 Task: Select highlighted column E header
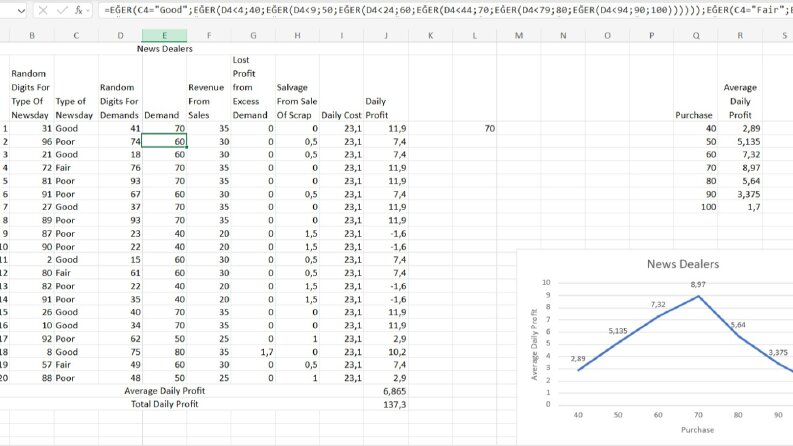point(164,35)
